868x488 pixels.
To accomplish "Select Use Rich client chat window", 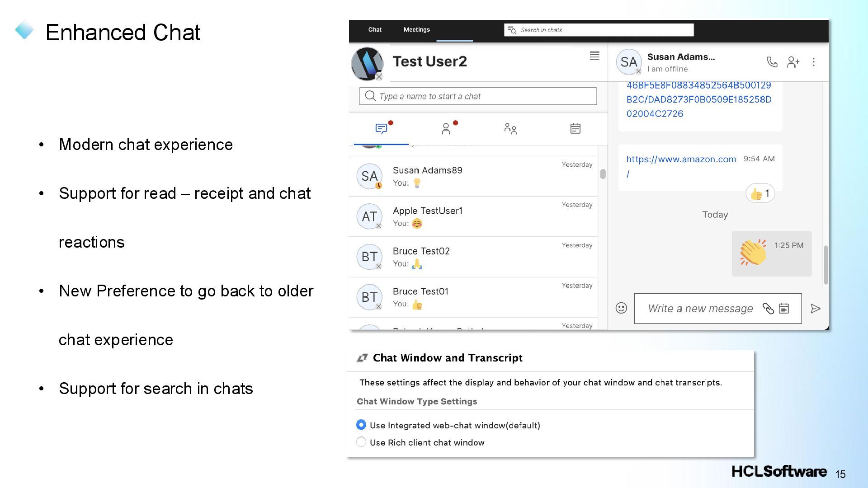I will [361, 442].
